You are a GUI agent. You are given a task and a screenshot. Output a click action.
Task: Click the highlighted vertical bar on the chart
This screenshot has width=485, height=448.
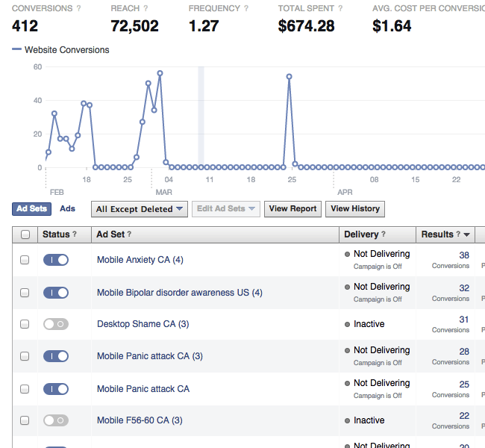tap(201, 117)
